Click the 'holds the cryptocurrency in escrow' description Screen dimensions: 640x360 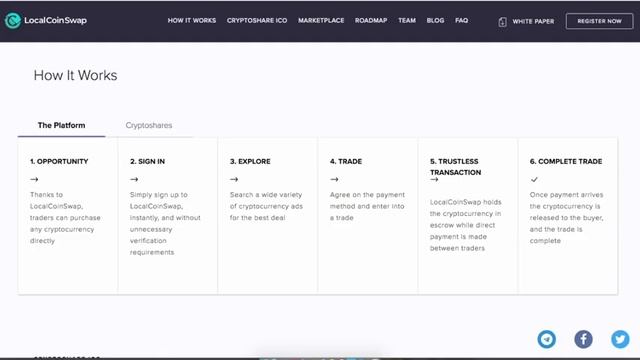pos(466,225)
